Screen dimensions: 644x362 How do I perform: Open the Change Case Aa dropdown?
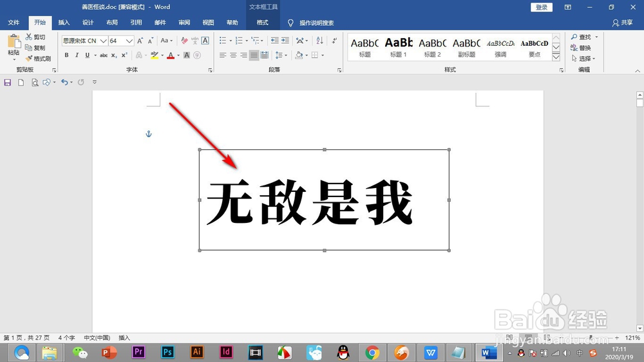(166, 41)
